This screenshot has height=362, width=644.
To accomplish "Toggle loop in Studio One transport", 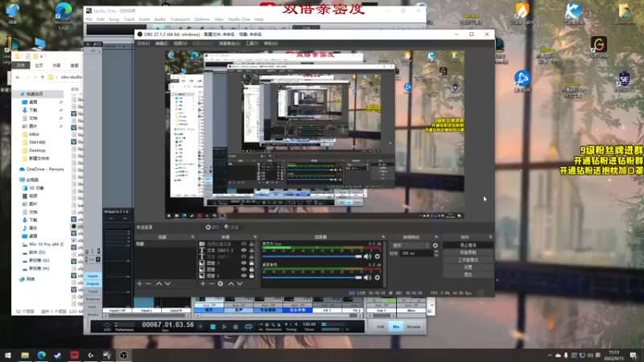I will point(249,327).
